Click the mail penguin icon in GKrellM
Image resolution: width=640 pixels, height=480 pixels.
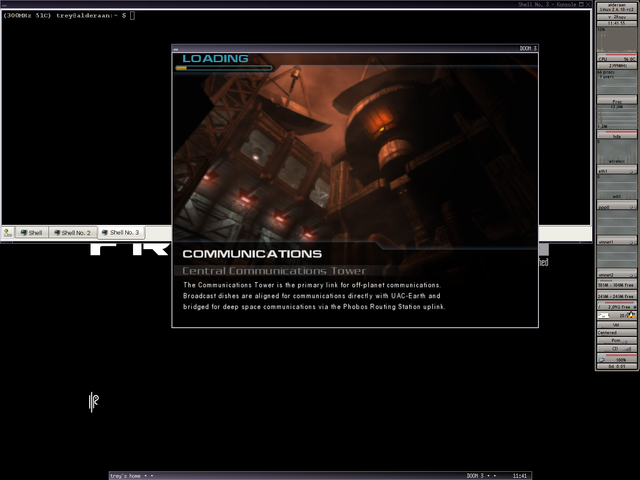(x=631, y=315)
